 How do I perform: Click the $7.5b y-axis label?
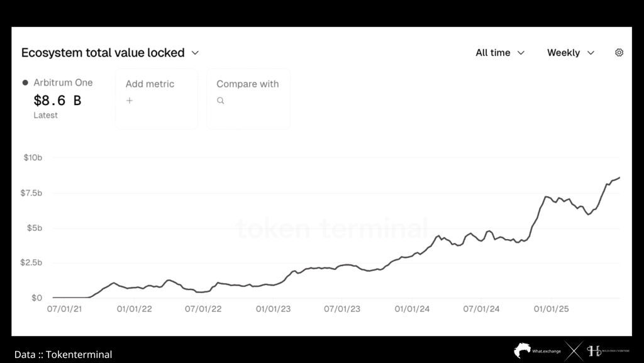coord(31,193)
